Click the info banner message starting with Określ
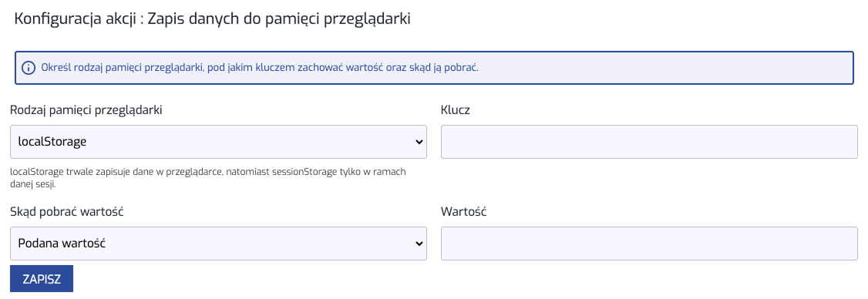 coord(260,68)
